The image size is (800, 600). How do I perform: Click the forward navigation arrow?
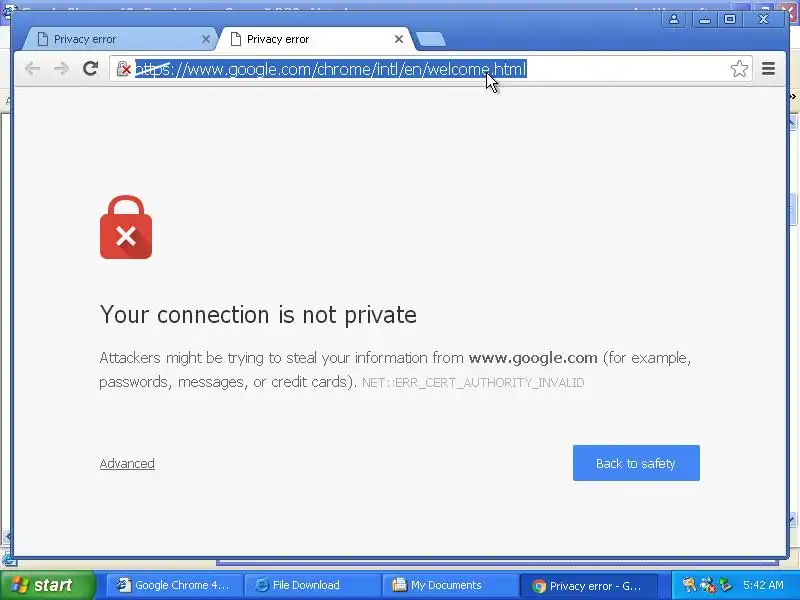61,68
